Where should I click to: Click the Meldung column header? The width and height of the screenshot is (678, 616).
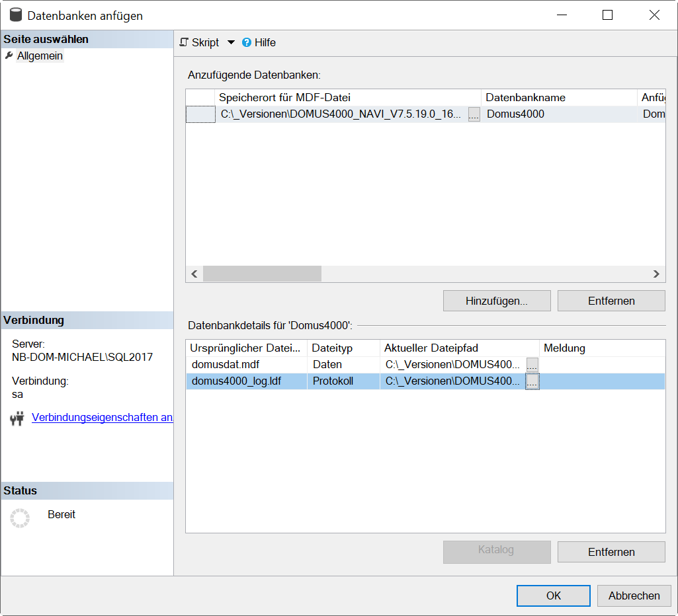point(603,348)
